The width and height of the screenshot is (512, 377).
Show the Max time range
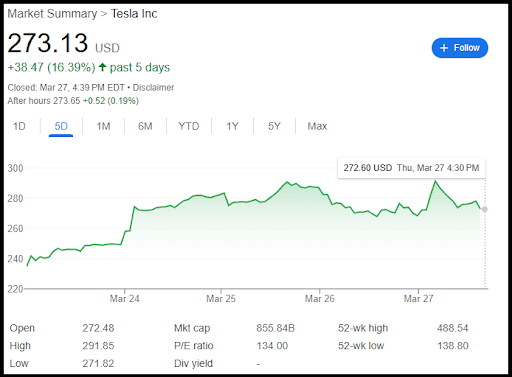[317, 126]
